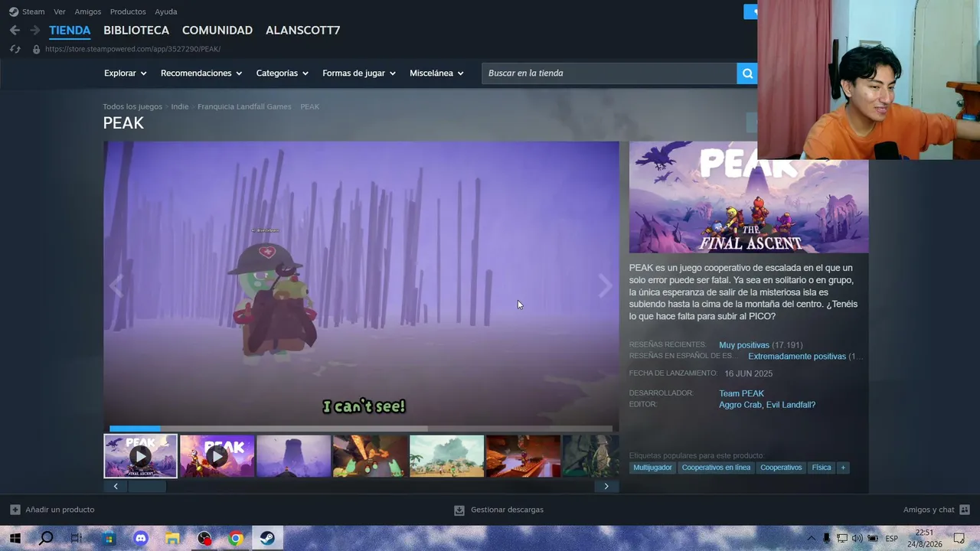Screen dimensions: 980x551
Task: Show the previous media with the left arrow
Action: pos(116,286)
